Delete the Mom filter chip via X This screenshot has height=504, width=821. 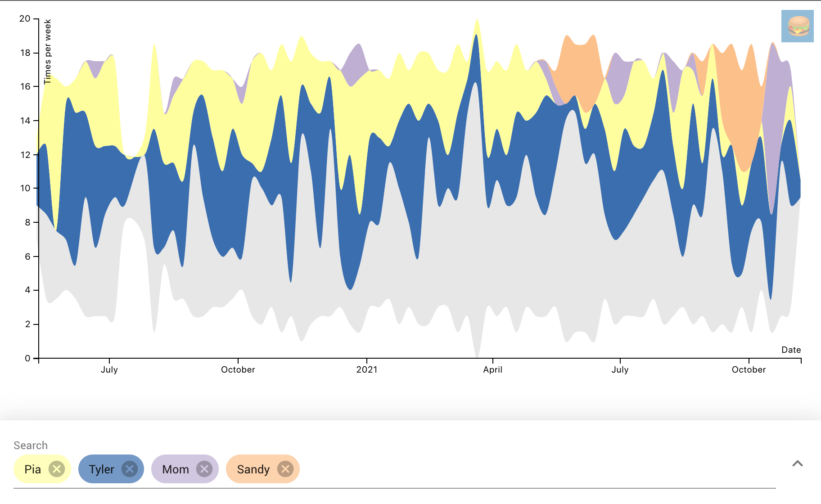point(204,469)
